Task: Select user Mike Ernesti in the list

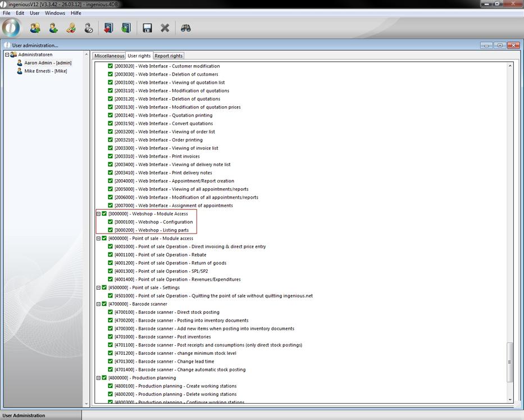Action: pyautogui.click(x=45, y=71)
